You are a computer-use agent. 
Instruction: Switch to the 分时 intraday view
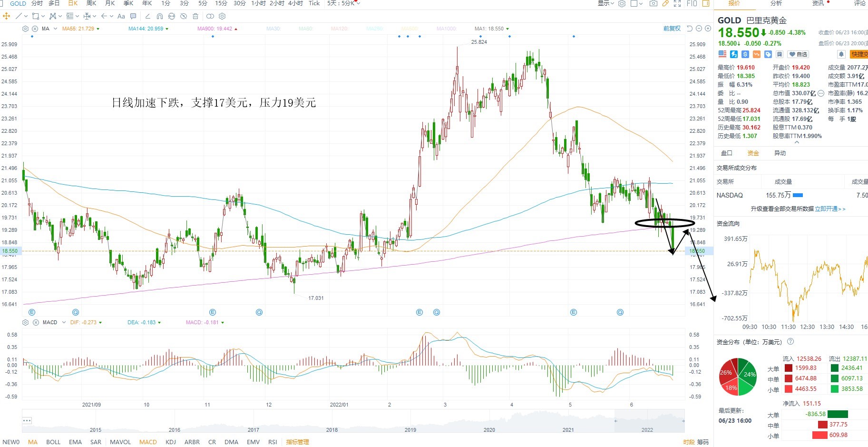37,3
